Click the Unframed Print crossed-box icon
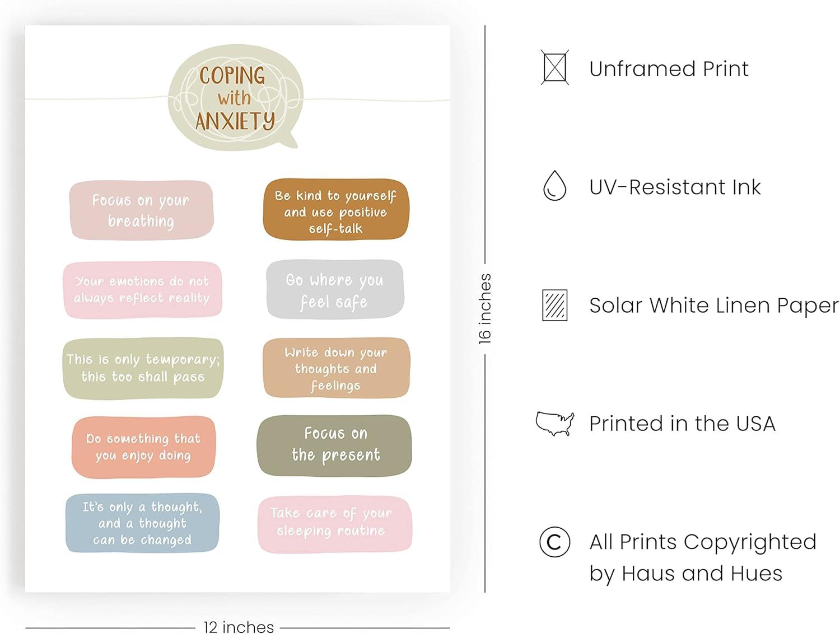The width and height of the screenshot is (840, 634). [x=554, y=68]
